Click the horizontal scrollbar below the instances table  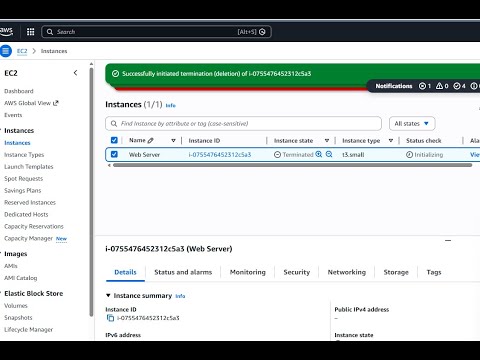[292, 165]
